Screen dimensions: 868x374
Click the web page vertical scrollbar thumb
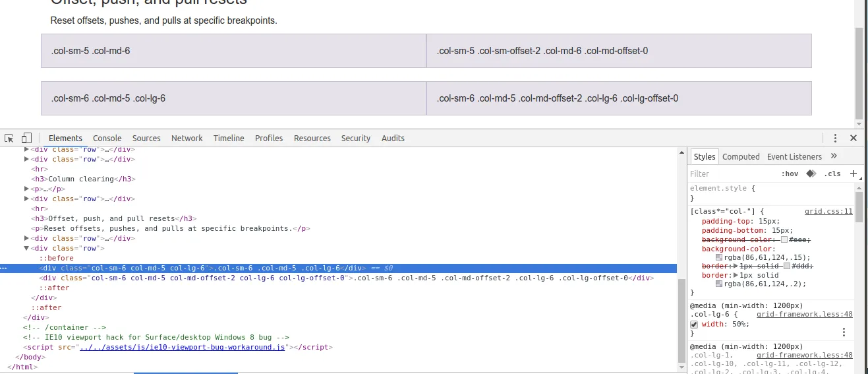(859, 73)
